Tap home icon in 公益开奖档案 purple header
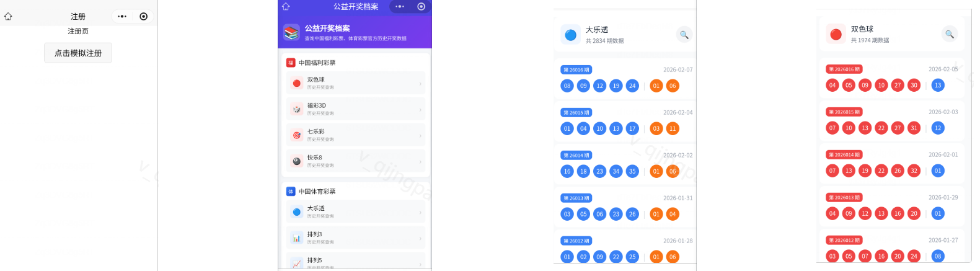The height and width of the screenshot is (271, 980). click(x=286, y=6)
